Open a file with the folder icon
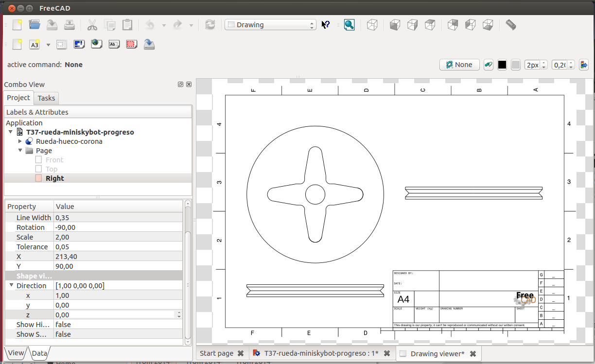The width and height of the screenshot is (595, 364). (x=35, y=25)
